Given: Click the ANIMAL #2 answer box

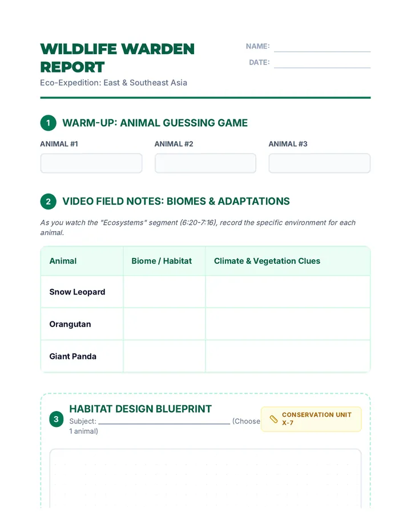Looking at the screenshot, I should (205, 163).
